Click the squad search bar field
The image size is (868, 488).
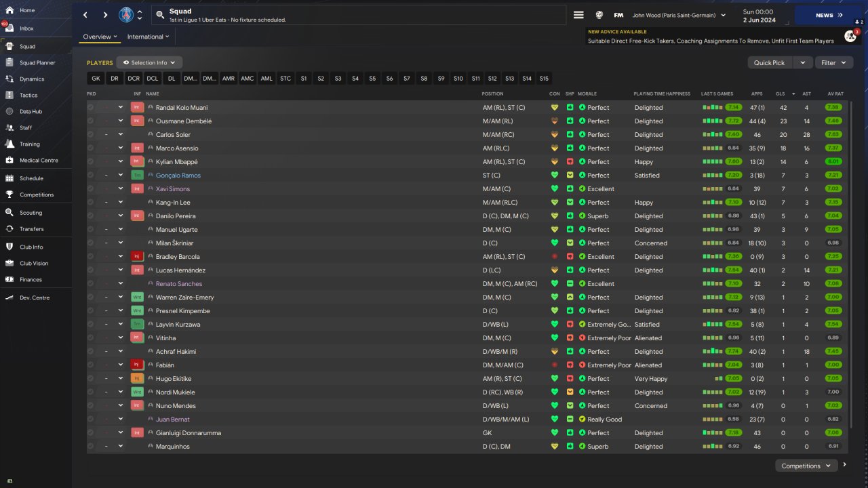pyautogui.click(x=358, y=15)
